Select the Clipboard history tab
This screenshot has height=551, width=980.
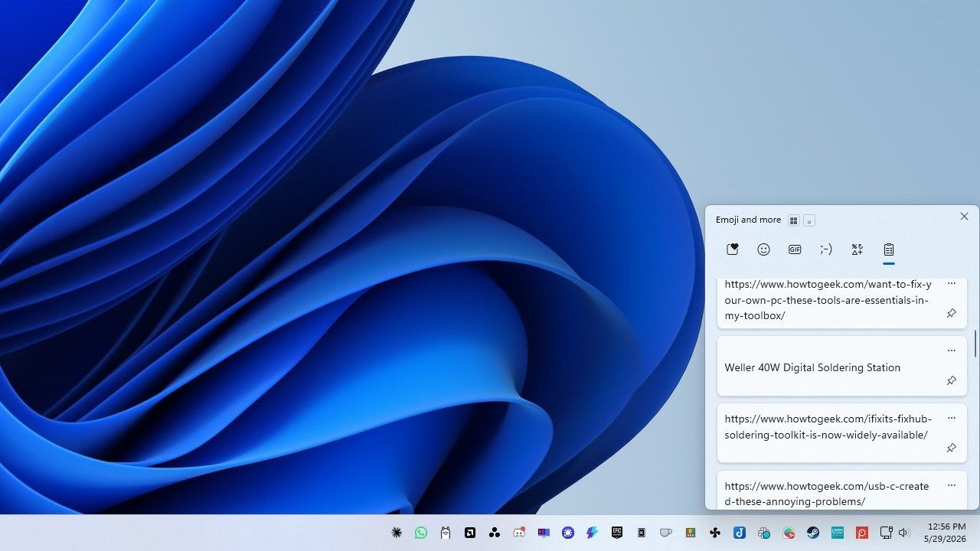pos(888,249)
